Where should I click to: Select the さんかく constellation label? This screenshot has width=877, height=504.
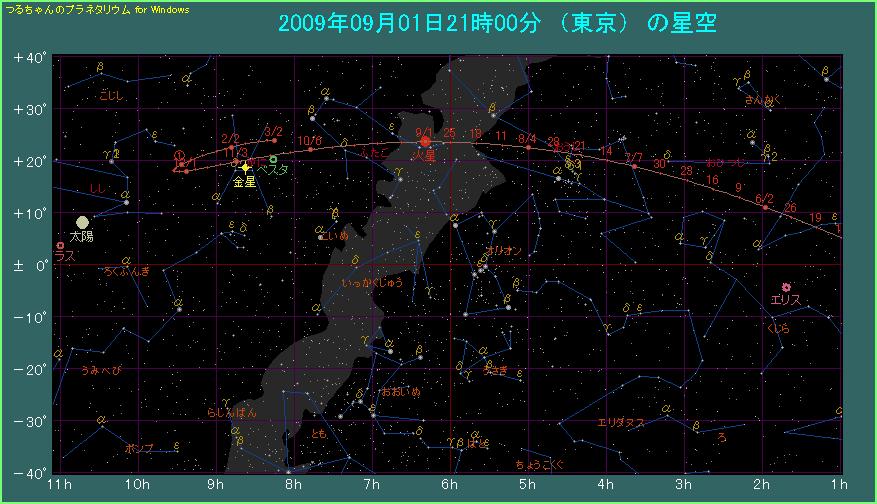click(760, 100)
